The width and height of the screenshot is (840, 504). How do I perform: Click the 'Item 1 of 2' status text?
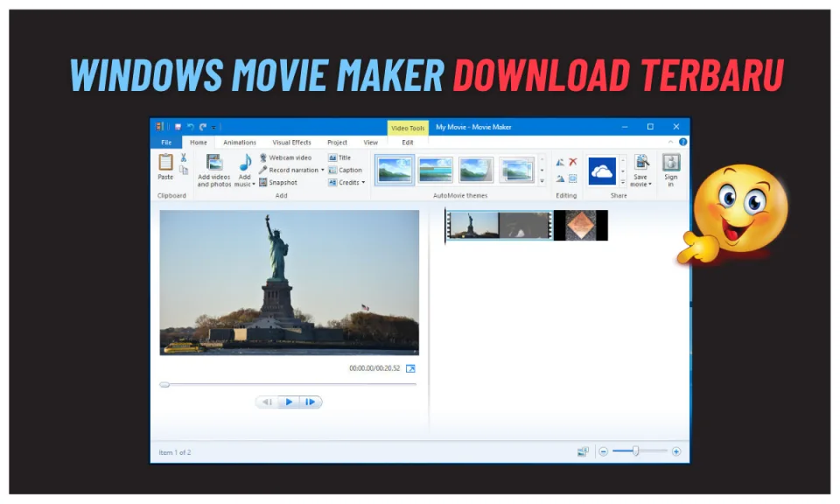click(175, 452)
